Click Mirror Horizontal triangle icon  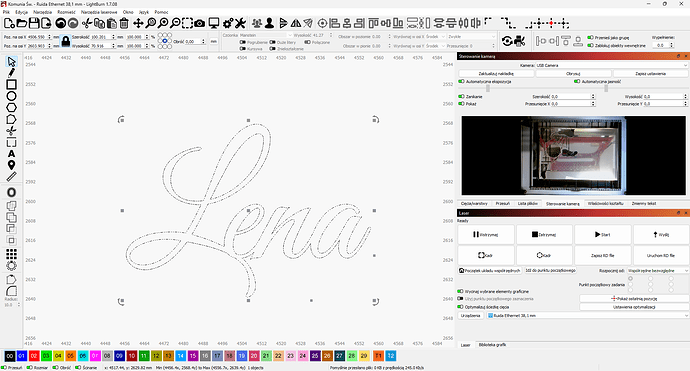coord(296,23)
